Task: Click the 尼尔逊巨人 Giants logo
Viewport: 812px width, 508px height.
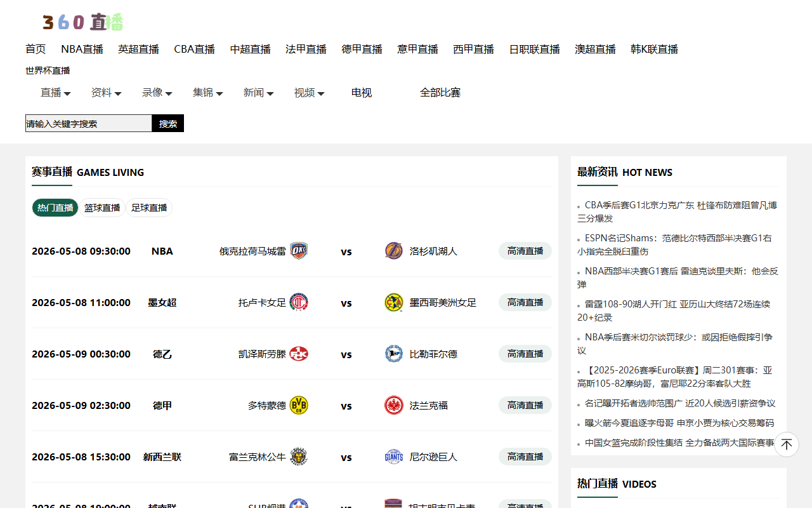Action: point(394,457)
